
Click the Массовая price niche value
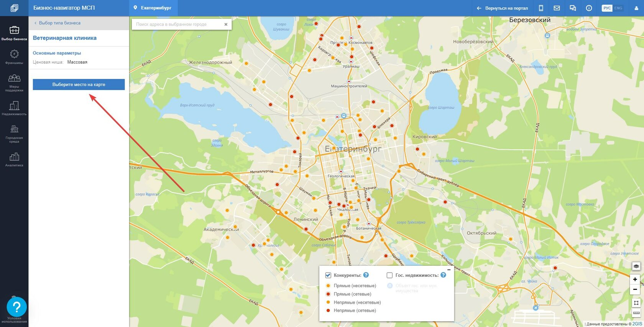click(x=77, y=62)
